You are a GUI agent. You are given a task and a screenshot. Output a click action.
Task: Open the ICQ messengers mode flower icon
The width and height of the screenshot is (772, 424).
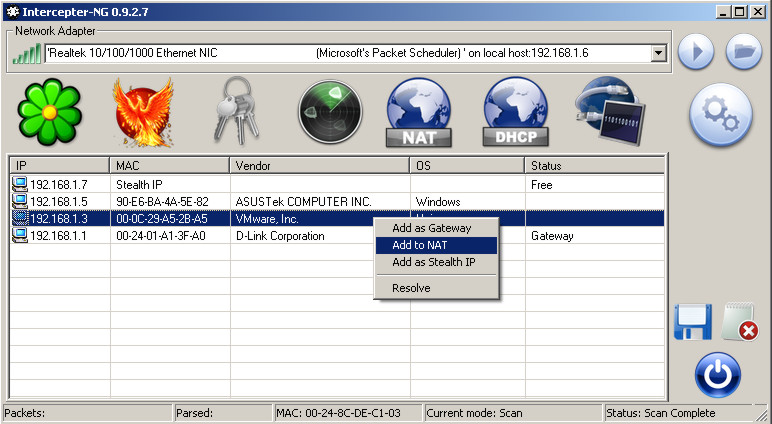click(x=45, y=113)
